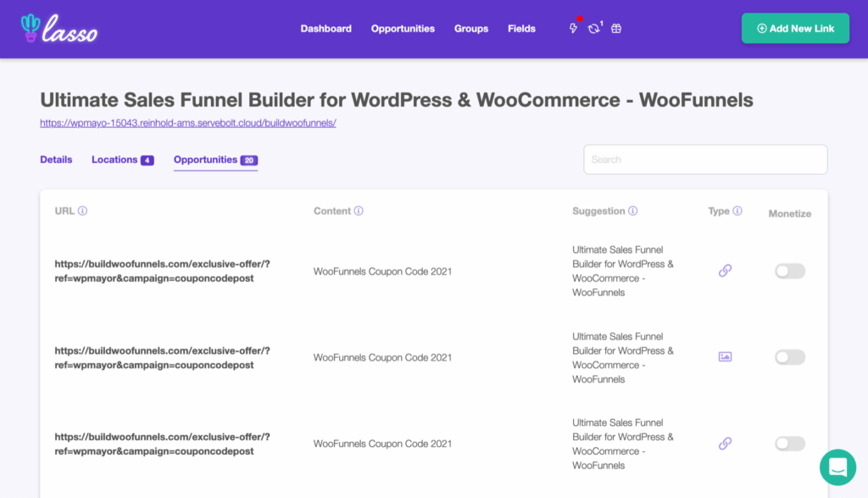Viewport: 868px width, 498px height.
Task: Click the info icon beside URL header
Action: (x=83, y=210)
